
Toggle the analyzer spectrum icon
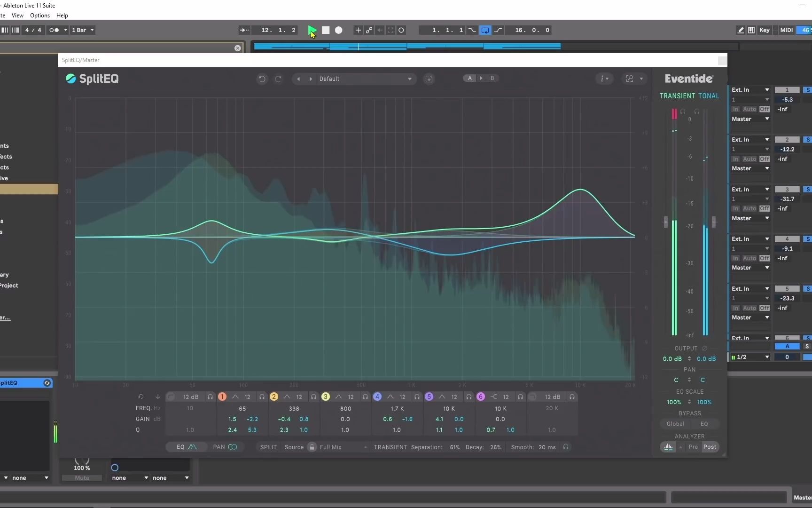(668, 447)
